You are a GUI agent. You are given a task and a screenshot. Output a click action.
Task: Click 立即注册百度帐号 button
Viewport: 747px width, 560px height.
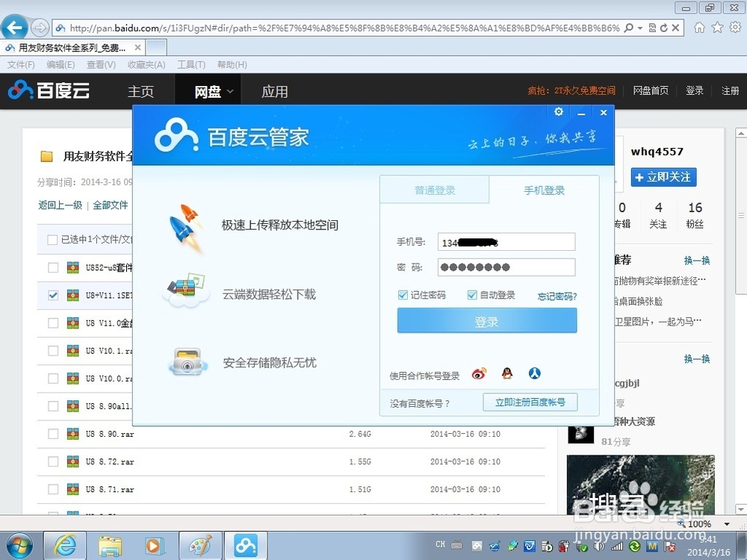click(x=530, y=402)
